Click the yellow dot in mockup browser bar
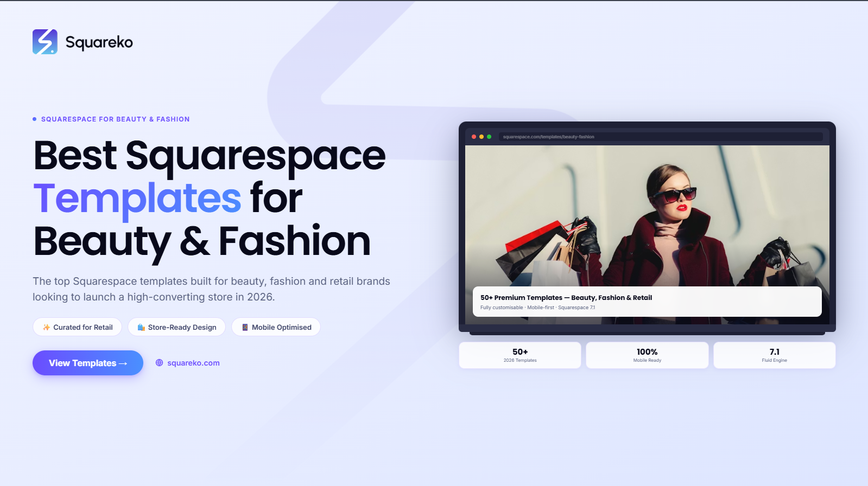 pyautogui.click(x=481, y=137)
